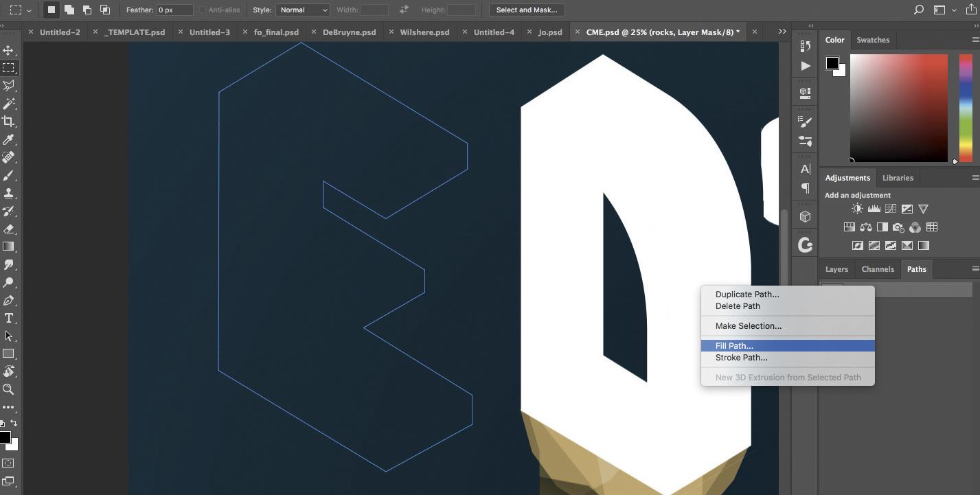Choose Stroke Path from context menu
The image size is (980, 495).
tap(788, 358)
